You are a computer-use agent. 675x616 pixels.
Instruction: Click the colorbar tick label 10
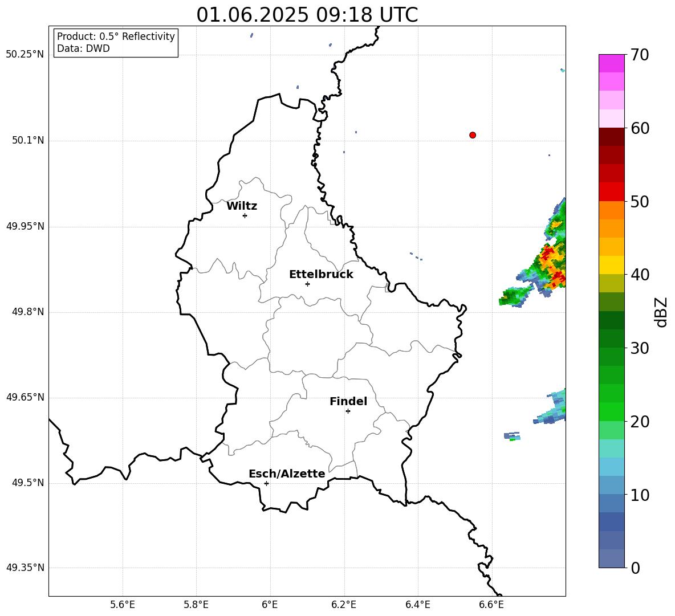click(640, 495)
